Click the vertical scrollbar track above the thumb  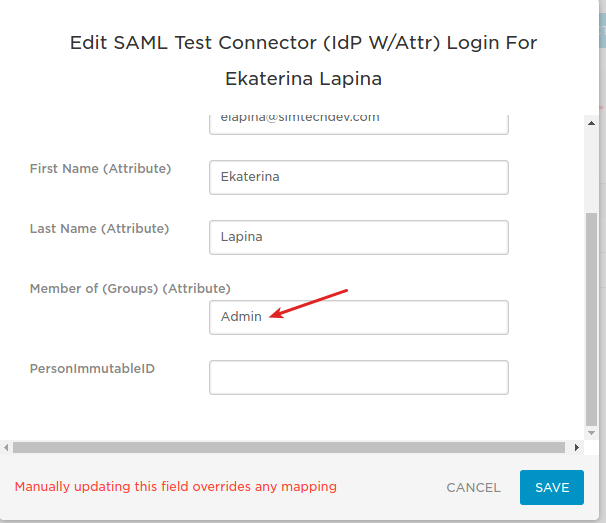[591, 172]
